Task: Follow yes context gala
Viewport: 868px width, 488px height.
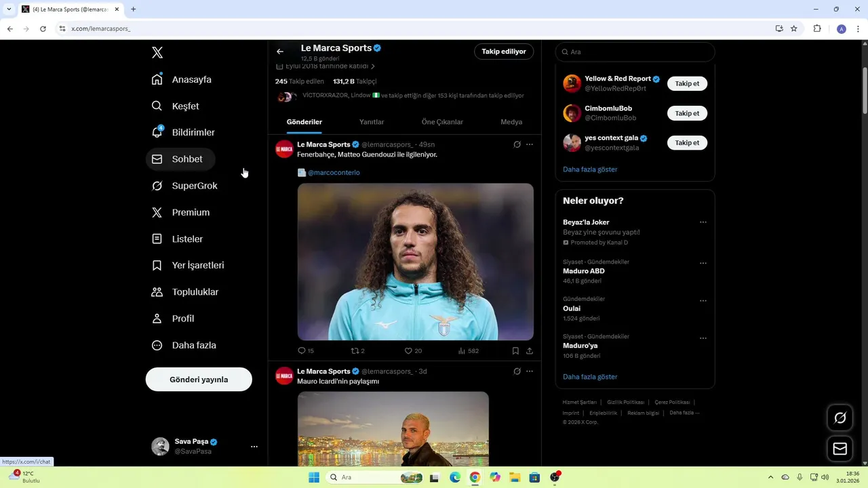Action: (687, 143)
